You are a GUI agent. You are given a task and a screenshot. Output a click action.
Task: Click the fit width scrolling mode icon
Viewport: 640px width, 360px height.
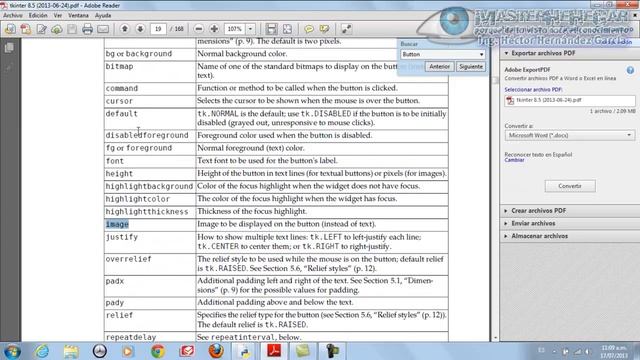coord(271,29)
